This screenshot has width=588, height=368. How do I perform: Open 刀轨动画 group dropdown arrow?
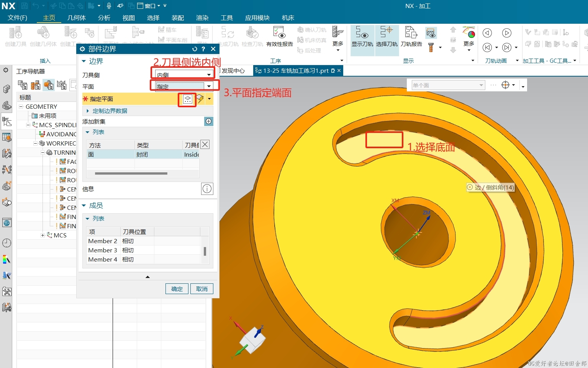517,61
